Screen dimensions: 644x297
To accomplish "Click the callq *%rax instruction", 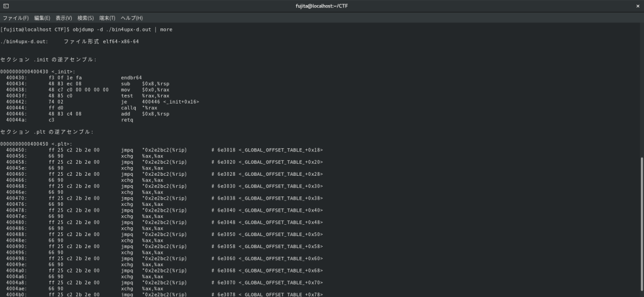I will (x=138, y=107).
